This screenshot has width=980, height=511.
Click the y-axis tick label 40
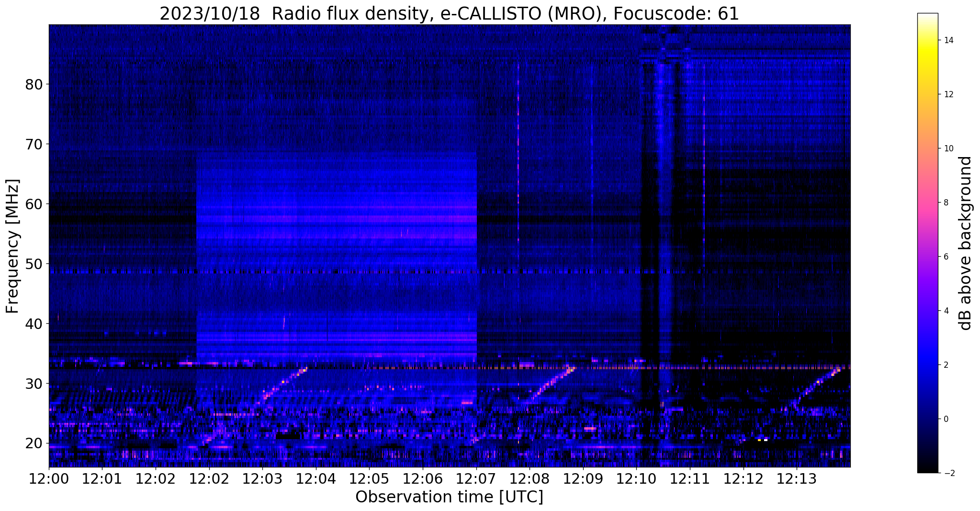click(x=34, y=324)
